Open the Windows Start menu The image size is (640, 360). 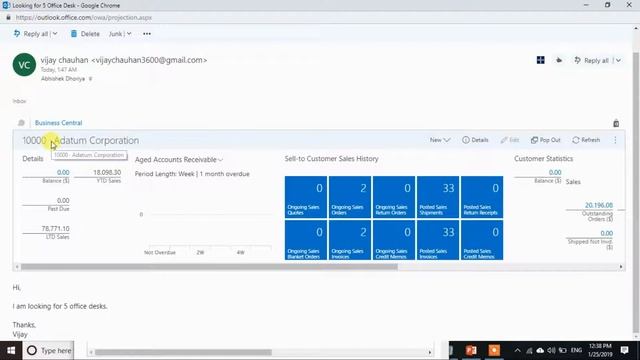coord(11,350)
